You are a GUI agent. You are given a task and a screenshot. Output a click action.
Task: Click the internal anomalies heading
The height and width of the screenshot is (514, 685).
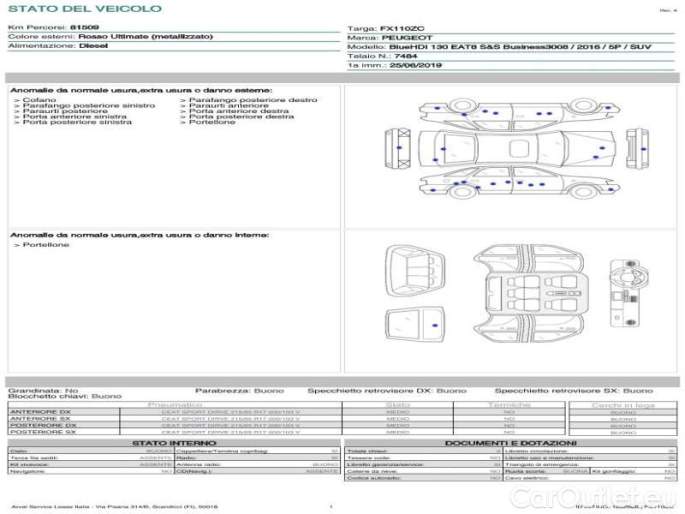point(140,235)
